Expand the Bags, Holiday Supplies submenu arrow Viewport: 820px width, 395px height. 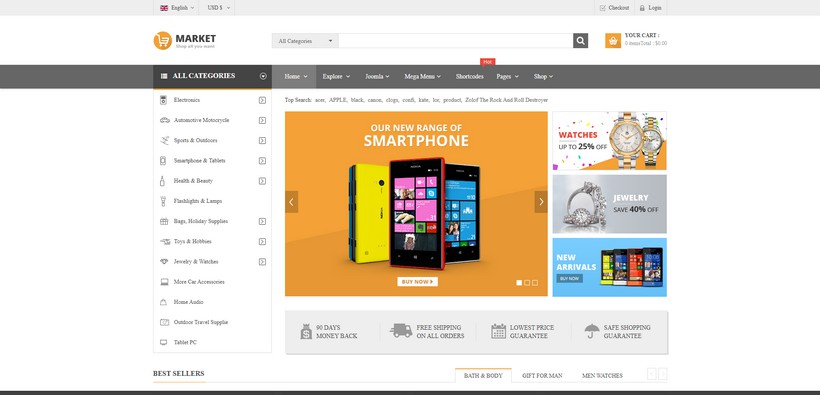(263, 221)
